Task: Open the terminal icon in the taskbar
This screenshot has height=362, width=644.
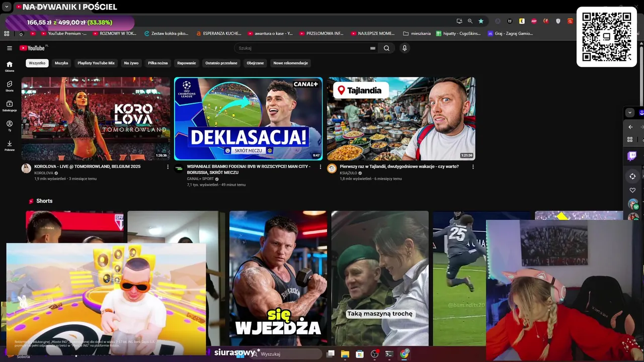Action: (389, 354)
